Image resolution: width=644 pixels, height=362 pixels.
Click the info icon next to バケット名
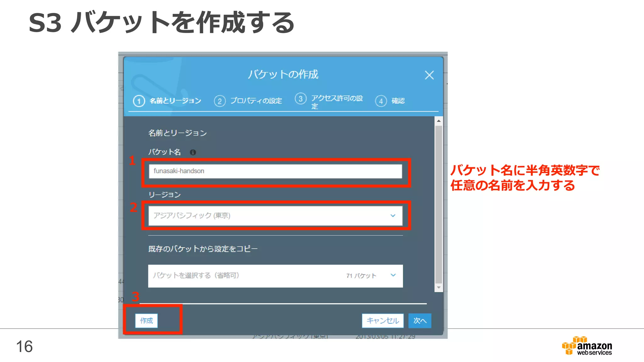[x=193, y=152]
